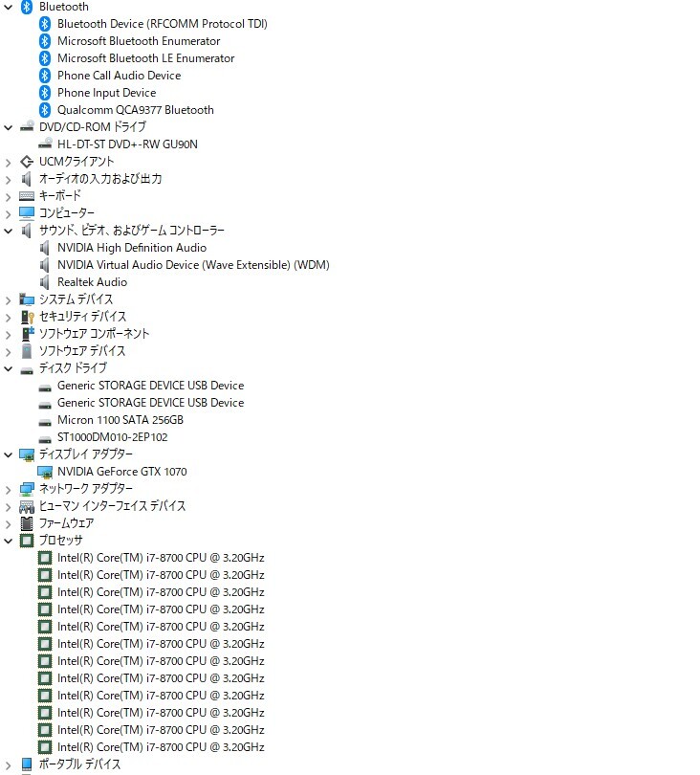Collapse the プロセッサ category
This screenshot has height=775, width=700.
[x=8, y=541]
